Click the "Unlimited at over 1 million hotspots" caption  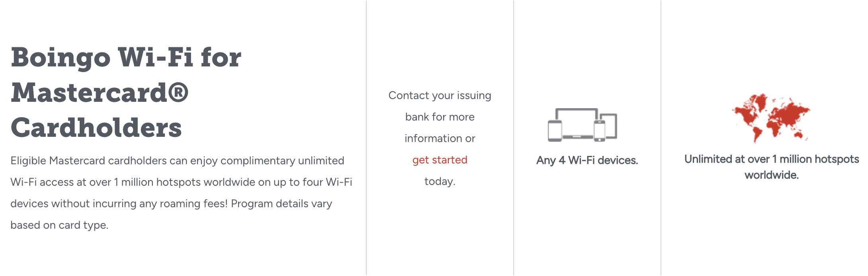(x=771, y=159)
